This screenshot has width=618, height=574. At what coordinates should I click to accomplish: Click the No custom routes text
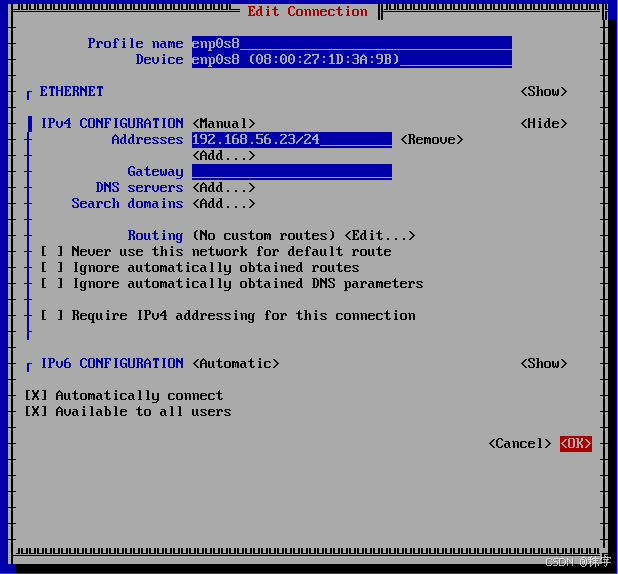(264, 235)
